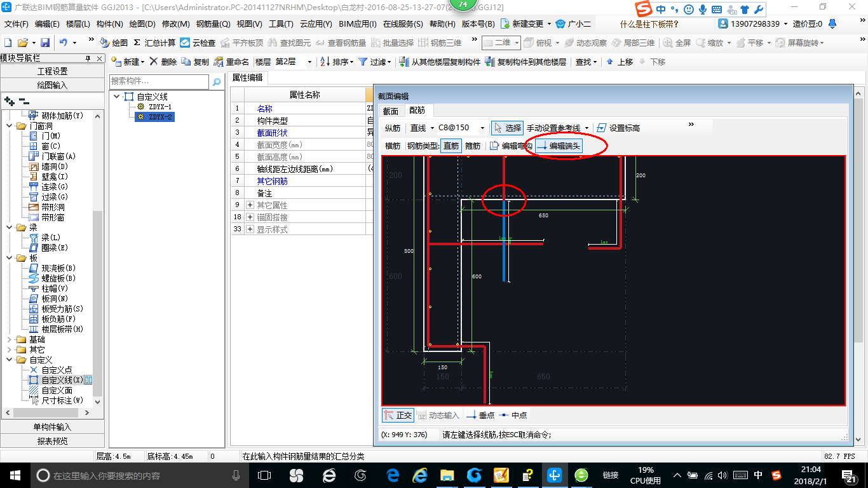Collapse the 门窗洞 tree folder
The width and height of the screenshot is (868, 488).
coord(10,126)
